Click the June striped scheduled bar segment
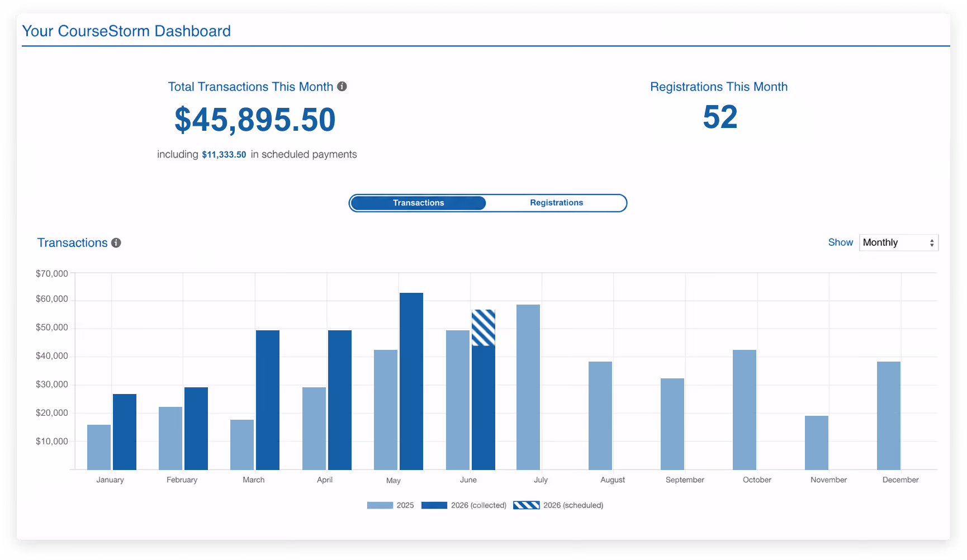The height and width of the screenshot is (560, 967). pyautogui.click(x=483, y=328)
